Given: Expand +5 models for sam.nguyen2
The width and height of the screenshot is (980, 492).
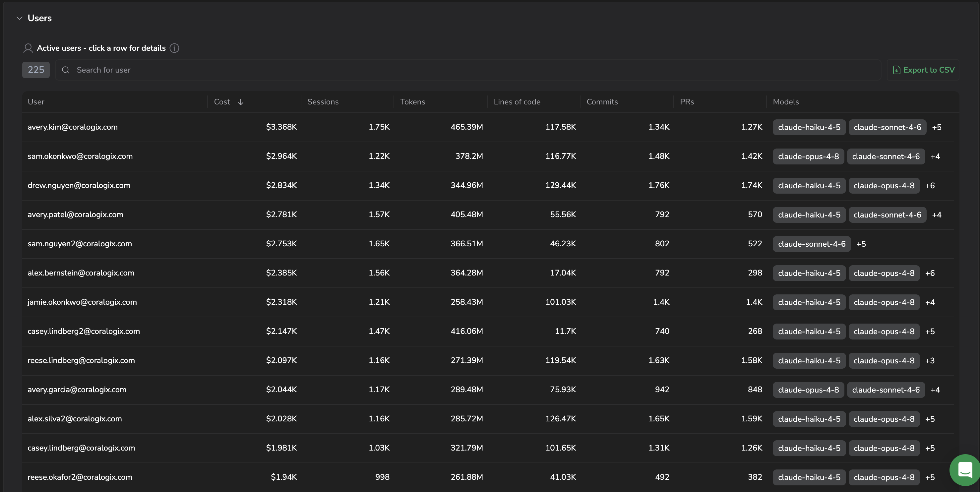Looking at the screenshot, I should pyautogui.click(x=861, y=244).
